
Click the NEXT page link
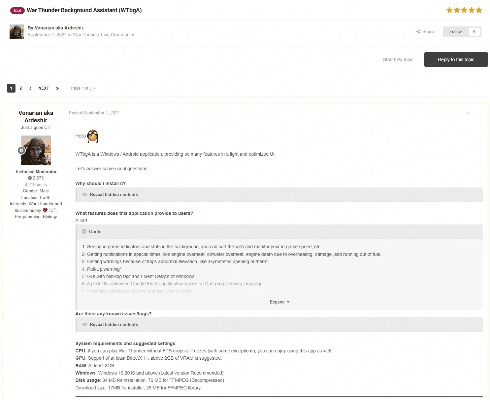point(43,88)
